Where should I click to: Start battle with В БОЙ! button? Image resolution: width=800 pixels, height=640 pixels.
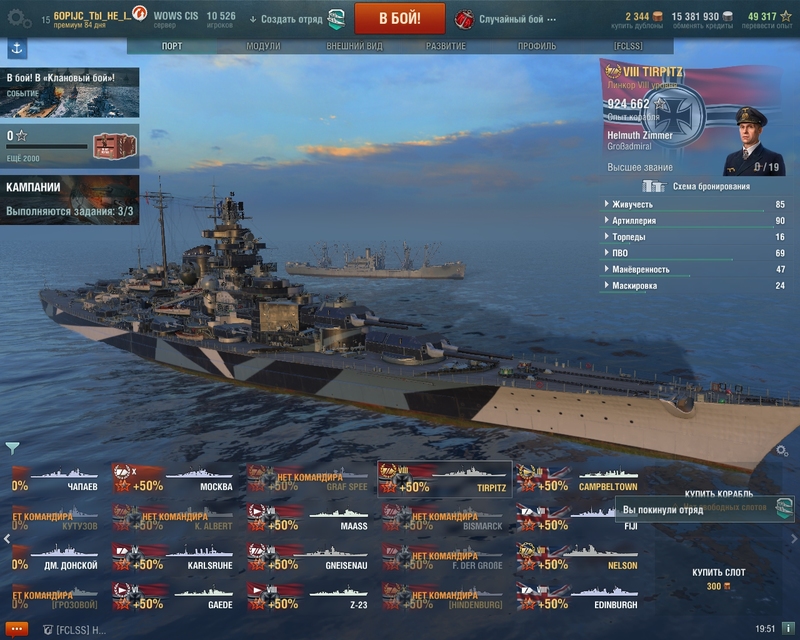coord(399,18)
